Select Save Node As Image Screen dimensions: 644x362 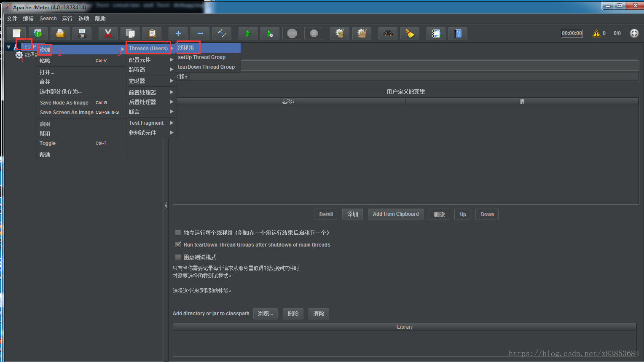point(82,103)
